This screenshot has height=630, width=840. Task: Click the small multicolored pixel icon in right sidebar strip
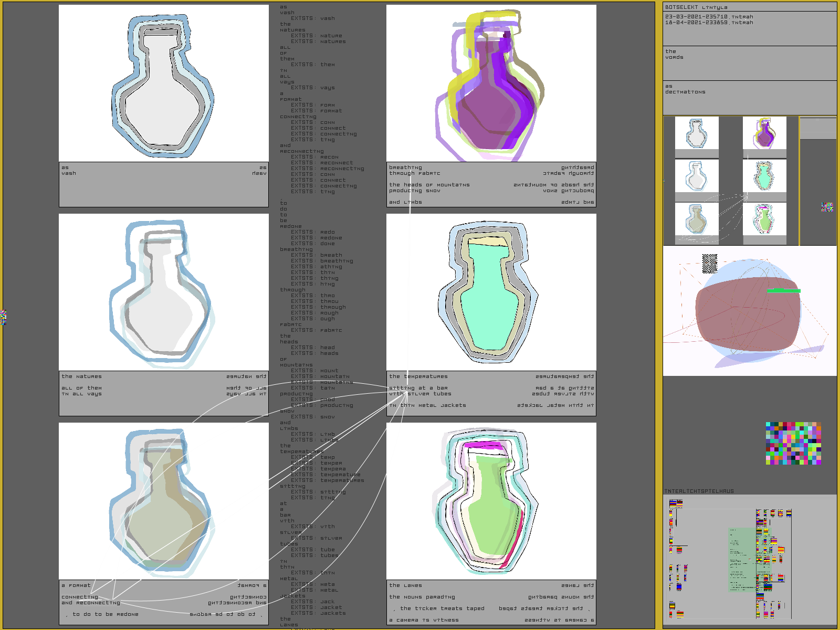click(x=827, y=207)
